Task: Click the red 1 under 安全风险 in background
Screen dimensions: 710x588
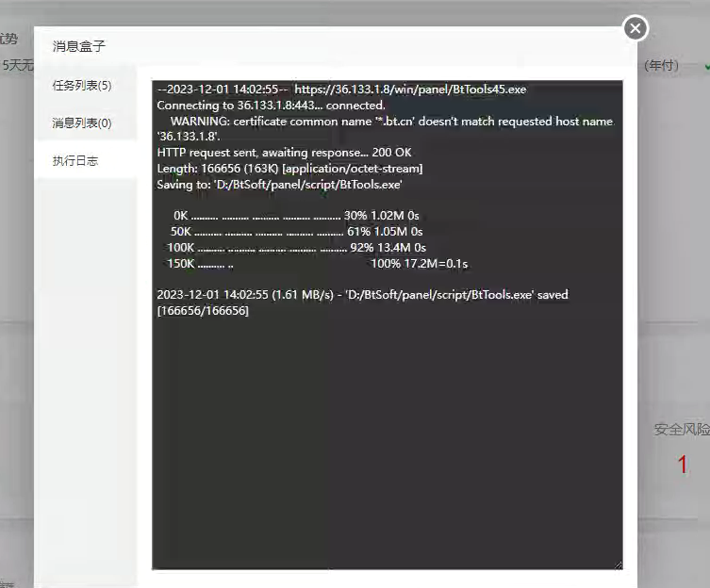Action: click(x=683, y=465)
